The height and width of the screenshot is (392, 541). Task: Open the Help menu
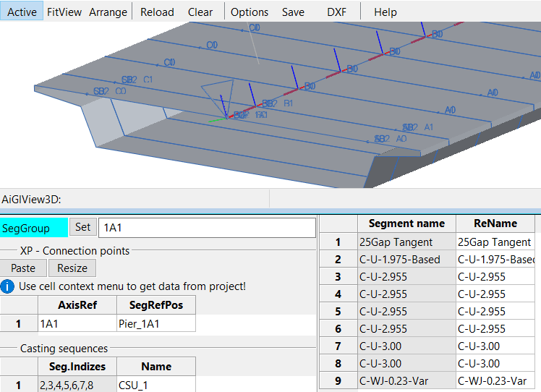[385, 12]
